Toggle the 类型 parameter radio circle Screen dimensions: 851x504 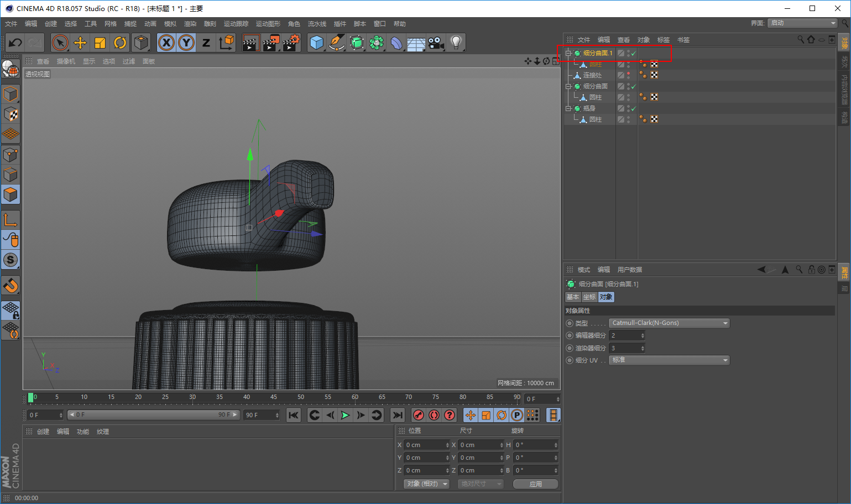tap(570, 323)
